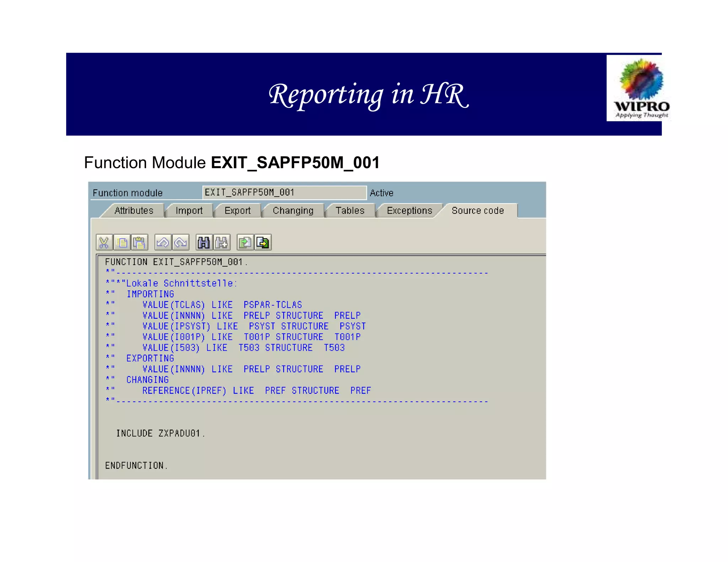728x562 pixels.
Task: Select the Tables tab
Action: [x=350, y=211]
